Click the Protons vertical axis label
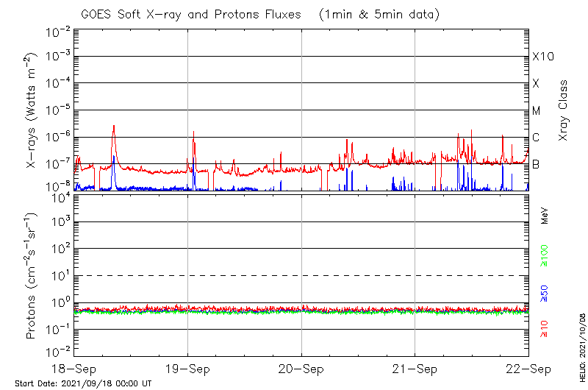The width and height of the screenshot is (588, 390). [x=32, y=276]
